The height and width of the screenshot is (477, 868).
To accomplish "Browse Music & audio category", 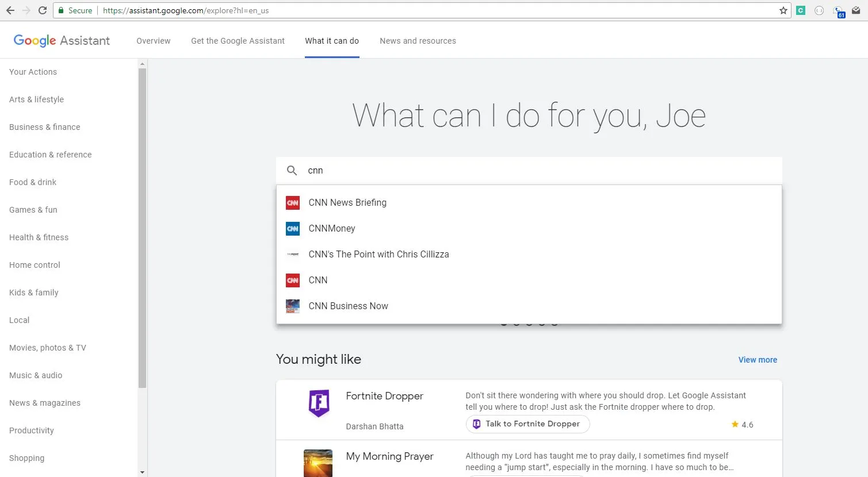I will [x=36, y=375].
